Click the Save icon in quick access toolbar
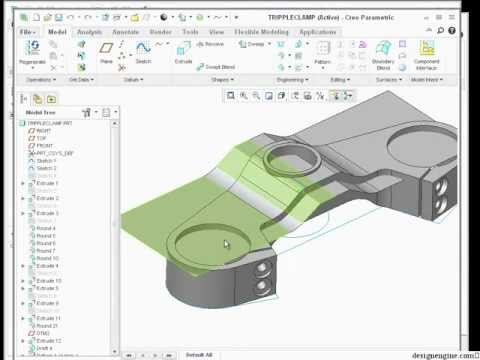 (x=59, y=17)
